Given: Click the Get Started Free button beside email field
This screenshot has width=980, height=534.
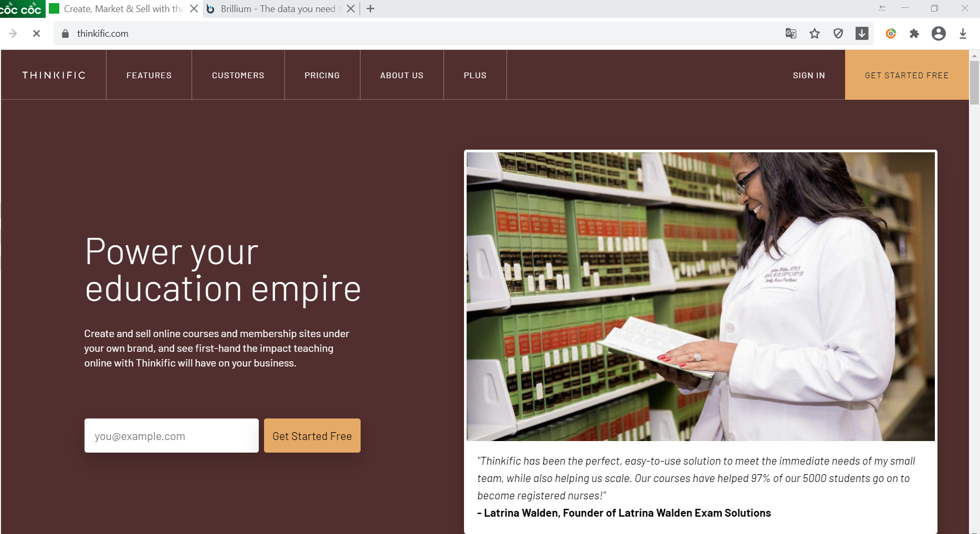Looking at the screenshot, I should tap(312, 436).
